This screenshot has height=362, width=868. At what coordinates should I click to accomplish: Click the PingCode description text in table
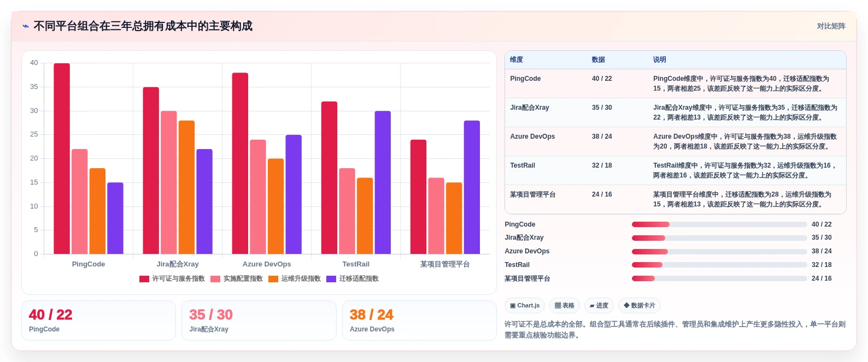pyautogui.click(x=741, y=84)
